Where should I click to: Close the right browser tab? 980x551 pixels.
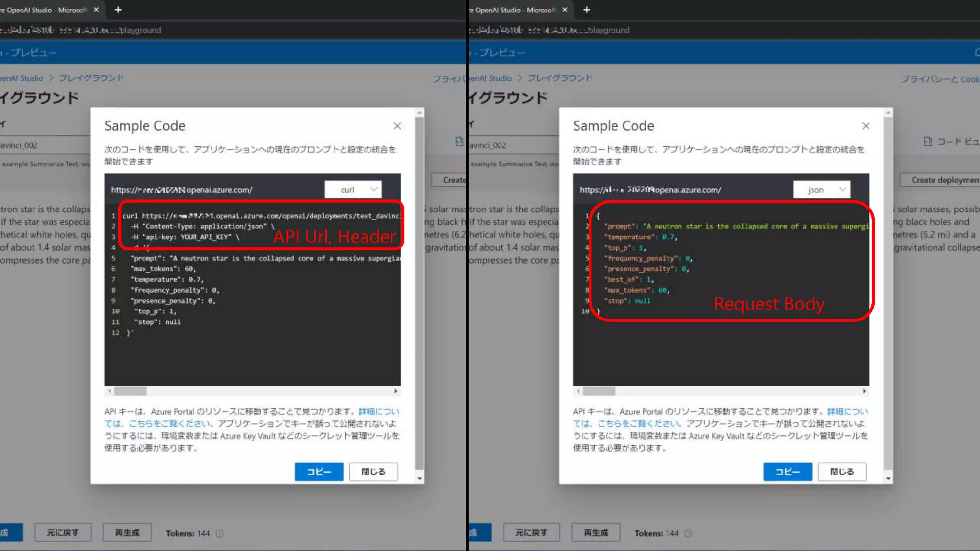[565, 10]
